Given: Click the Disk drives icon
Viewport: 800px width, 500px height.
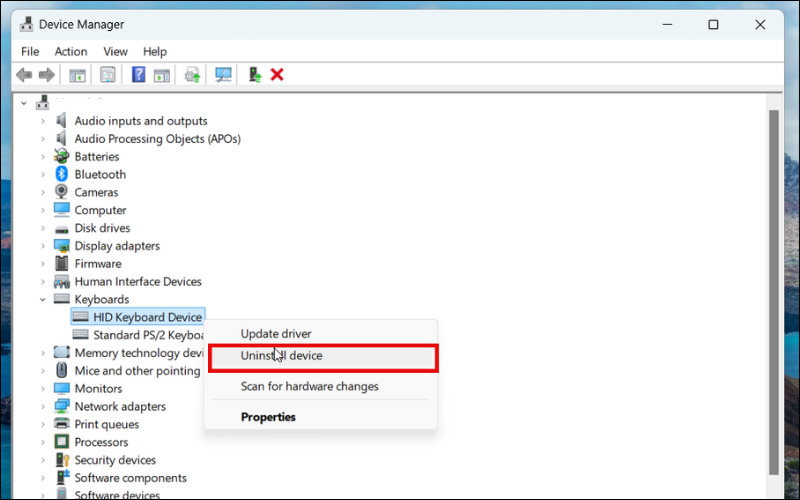Looking at the screenshot, I should 61,229.
